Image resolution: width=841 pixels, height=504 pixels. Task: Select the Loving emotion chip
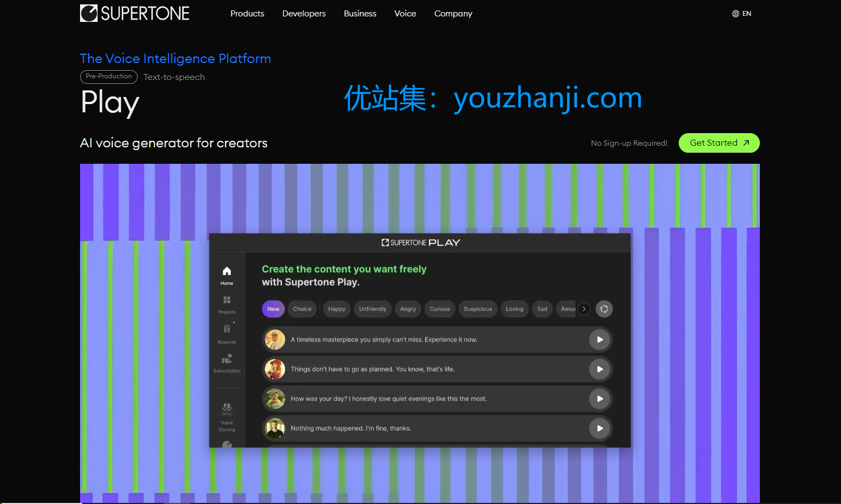point(515,309)
